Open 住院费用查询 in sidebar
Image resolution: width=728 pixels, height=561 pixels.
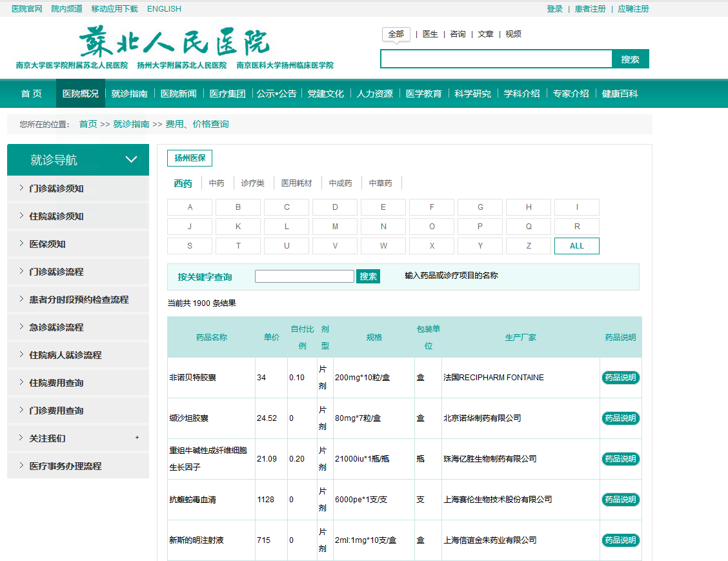56,383
